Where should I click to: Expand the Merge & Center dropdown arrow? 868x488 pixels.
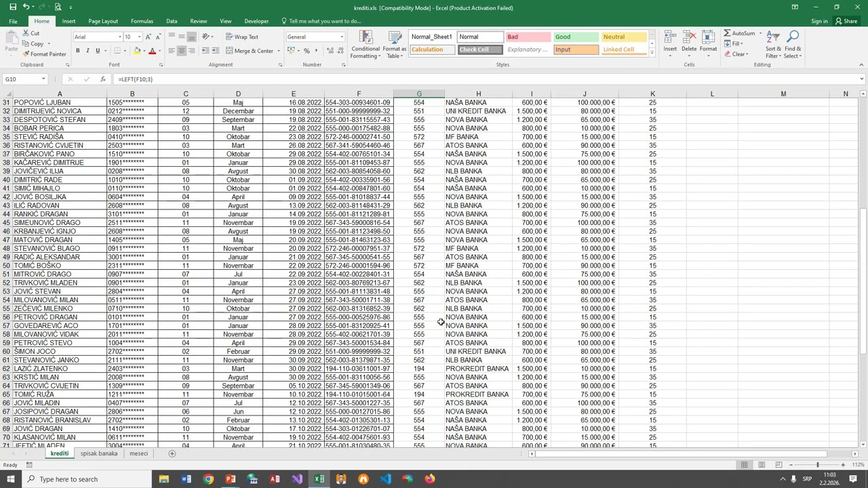click(x=278, y=51)
